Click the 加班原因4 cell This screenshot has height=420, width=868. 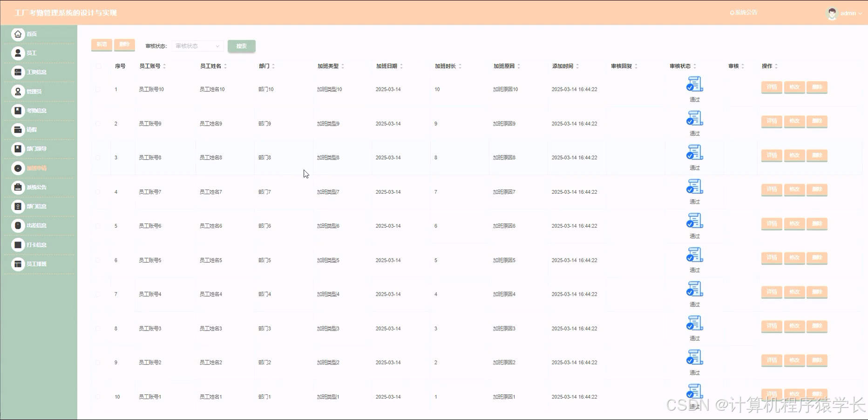click(504, 294)
